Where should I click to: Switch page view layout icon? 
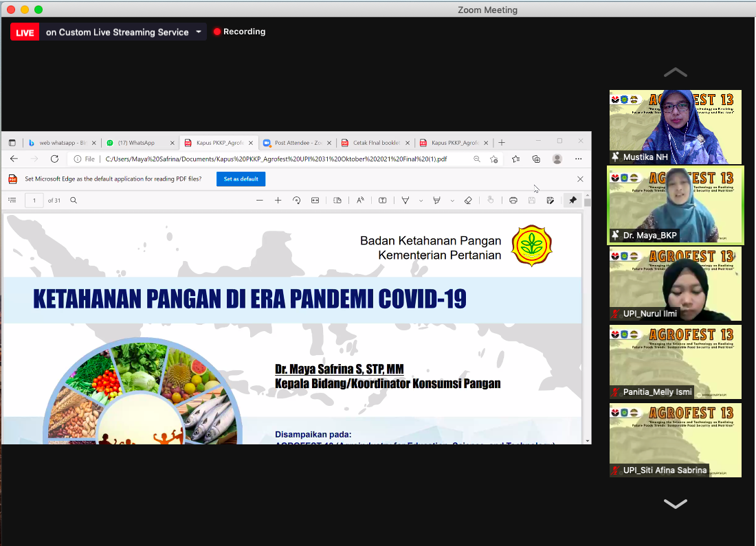coord(337,201)
